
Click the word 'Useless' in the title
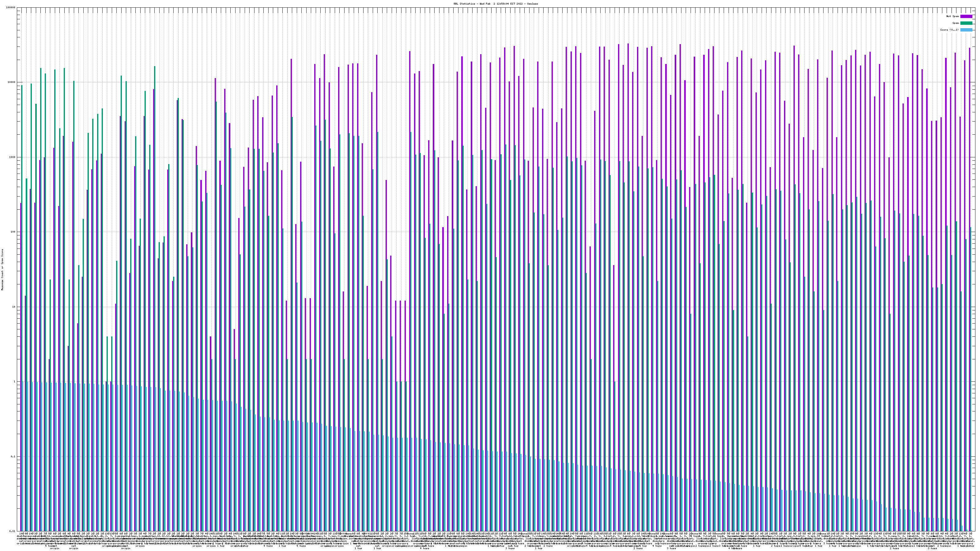[533, 3]
